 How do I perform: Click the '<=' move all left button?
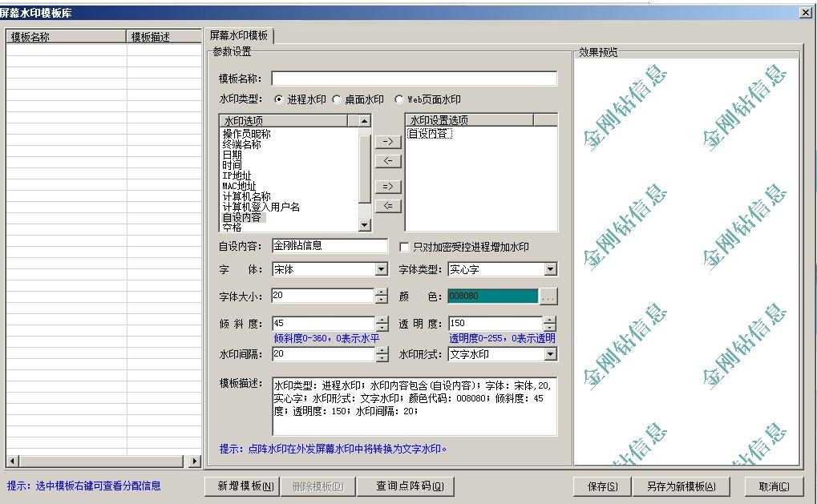[x=388, y=206]
